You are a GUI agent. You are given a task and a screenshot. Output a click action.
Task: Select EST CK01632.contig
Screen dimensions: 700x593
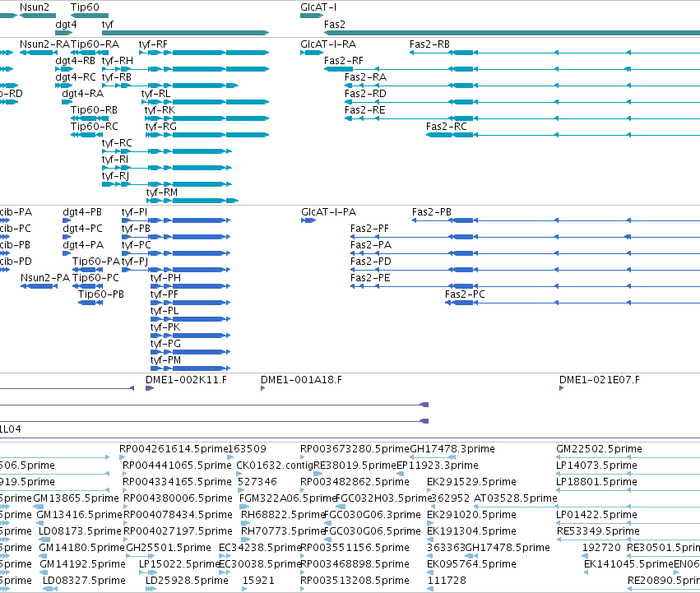275,466
